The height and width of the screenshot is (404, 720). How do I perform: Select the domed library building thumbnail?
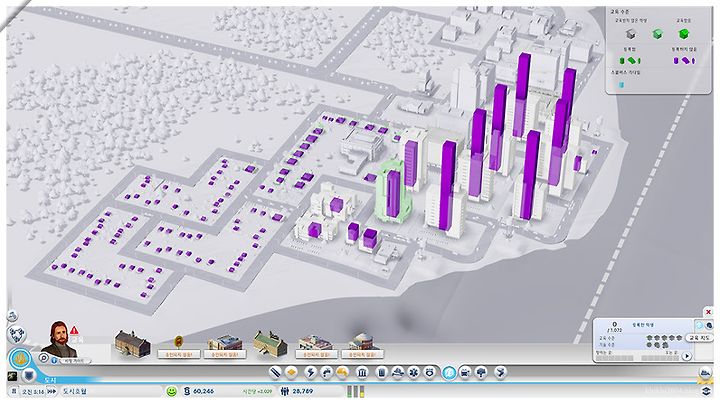[363, 347]
